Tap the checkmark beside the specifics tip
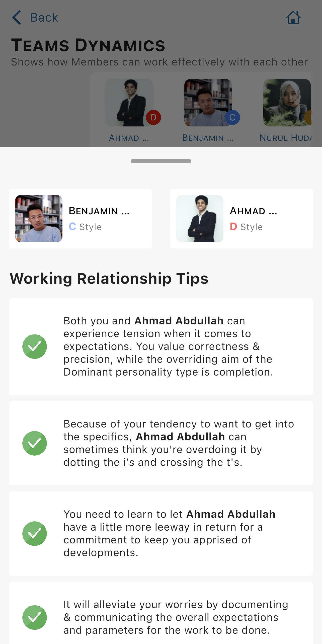The height and width of the screenshot is (644, 322). tap(35, 443)
